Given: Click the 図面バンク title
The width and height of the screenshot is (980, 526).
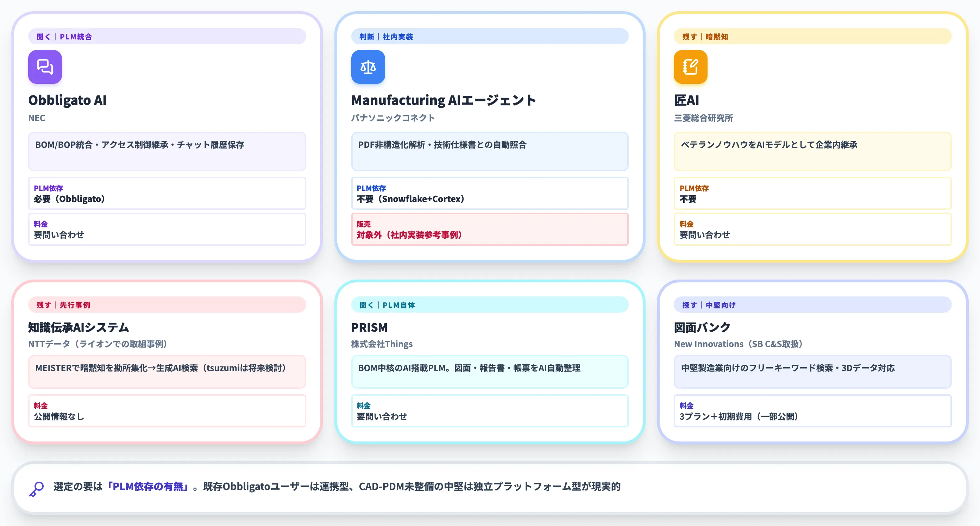Looking at the screenshot, I should (702, 327).
